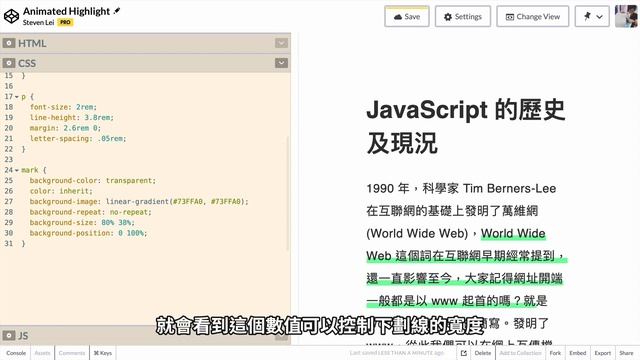Open the Assets panel
This screenshot has width=640, height=360.
(x=42, y=353)
